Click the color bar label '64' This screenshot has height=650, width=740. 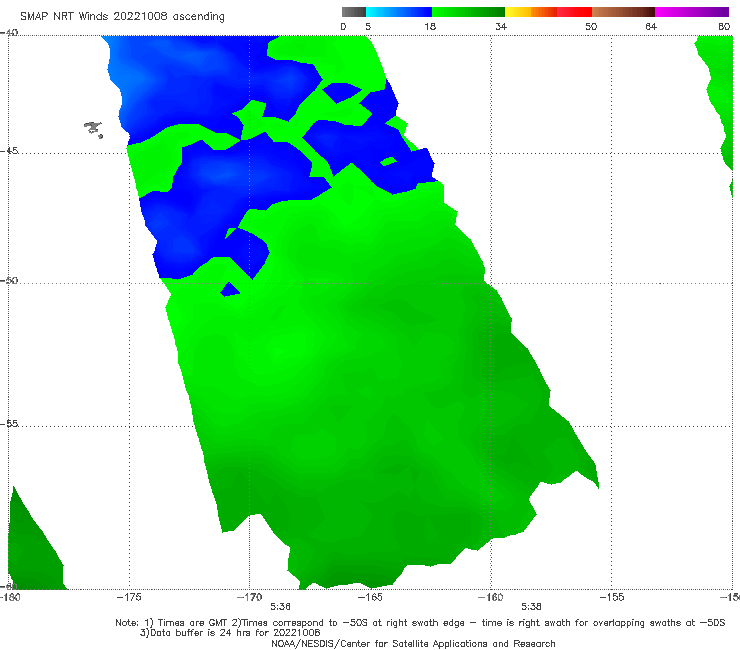pyautogui.click(x=651, y=26)
